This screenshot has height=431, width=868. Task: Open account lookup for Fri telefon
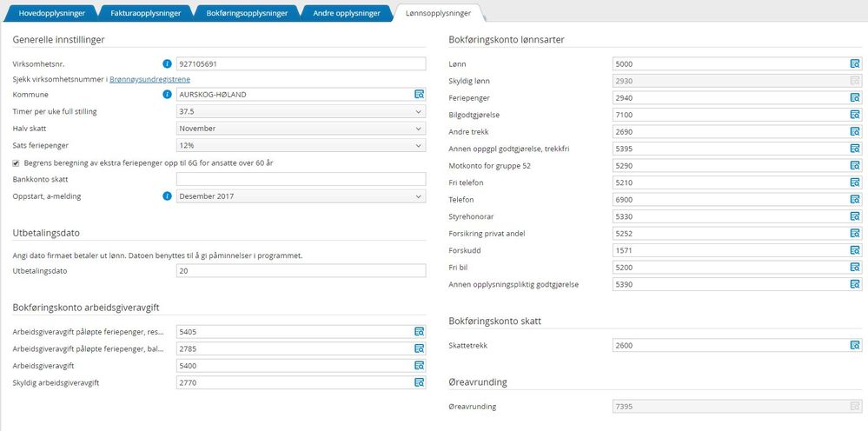click(855, 182)
